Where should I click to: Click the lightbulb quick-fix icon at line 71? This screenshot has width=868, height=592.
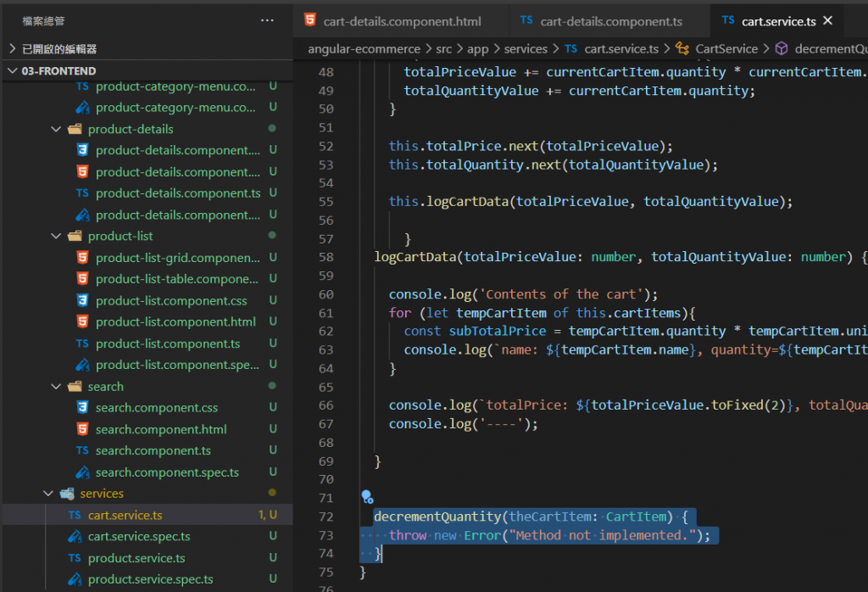pos(366,497)
